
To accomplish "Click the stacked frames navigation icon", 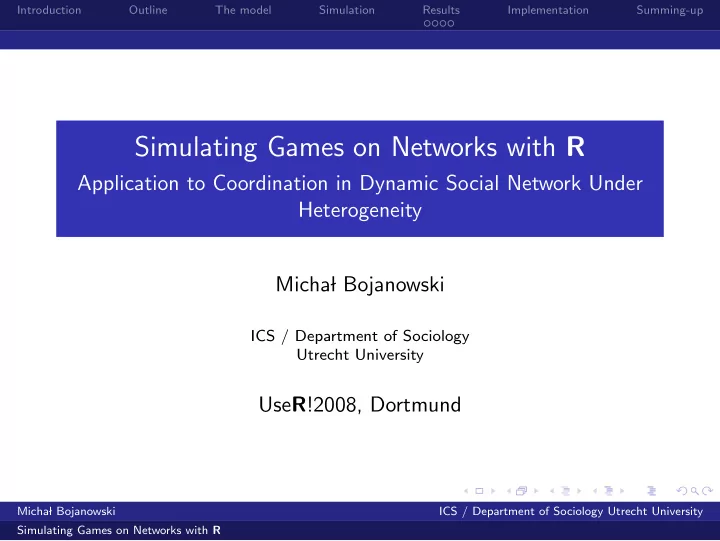I will pos(521,491).
